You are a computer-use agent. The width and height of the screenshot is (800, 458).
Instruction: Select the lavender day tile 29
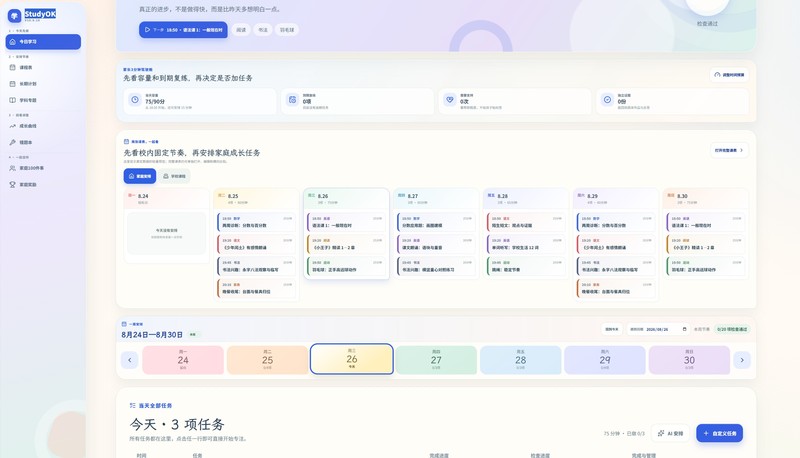click(605, 360)
